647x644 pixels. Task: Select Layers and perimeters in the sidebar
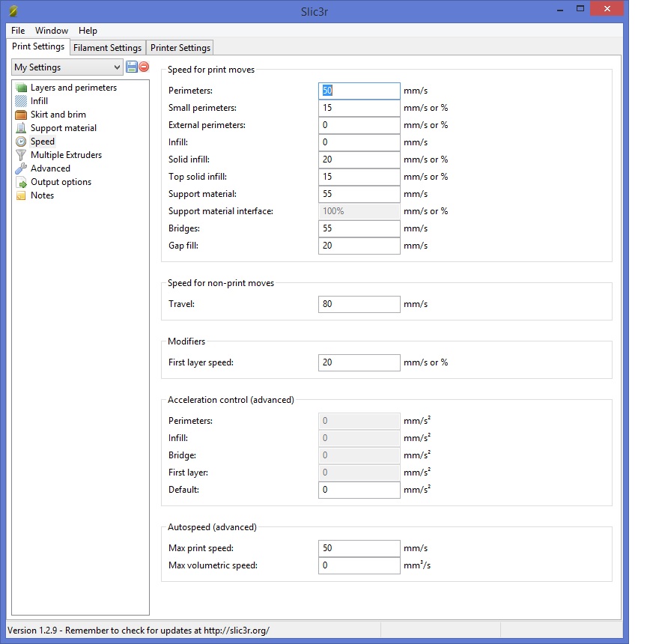(x=73, y=88)
